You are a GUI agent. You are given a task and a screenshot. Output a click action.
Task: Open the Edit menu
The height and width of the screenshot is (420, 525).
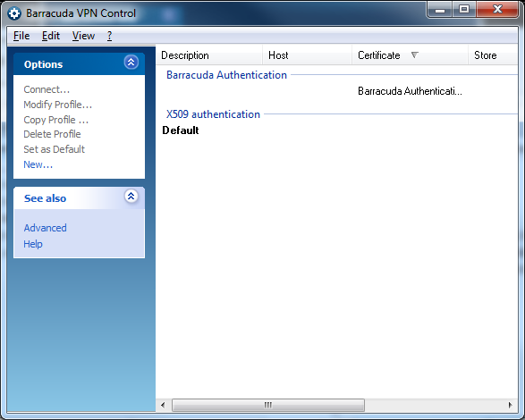(x=51, y=36)
